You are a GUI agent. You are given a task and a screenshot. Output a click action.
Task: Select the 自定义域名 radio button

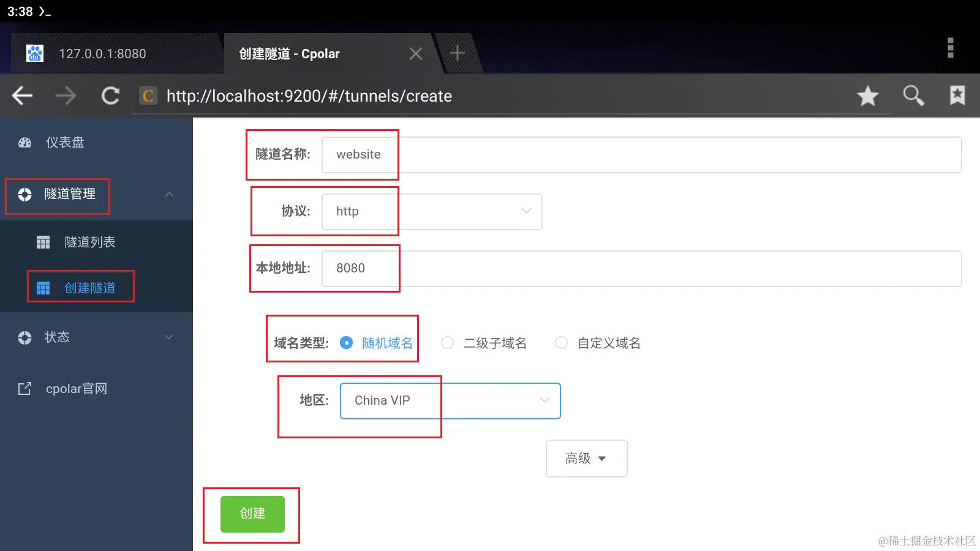(x=562, y=343)
